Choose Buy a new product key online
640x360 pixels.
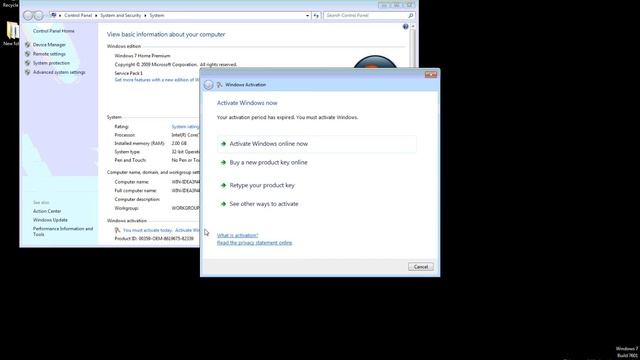point(268,162)
